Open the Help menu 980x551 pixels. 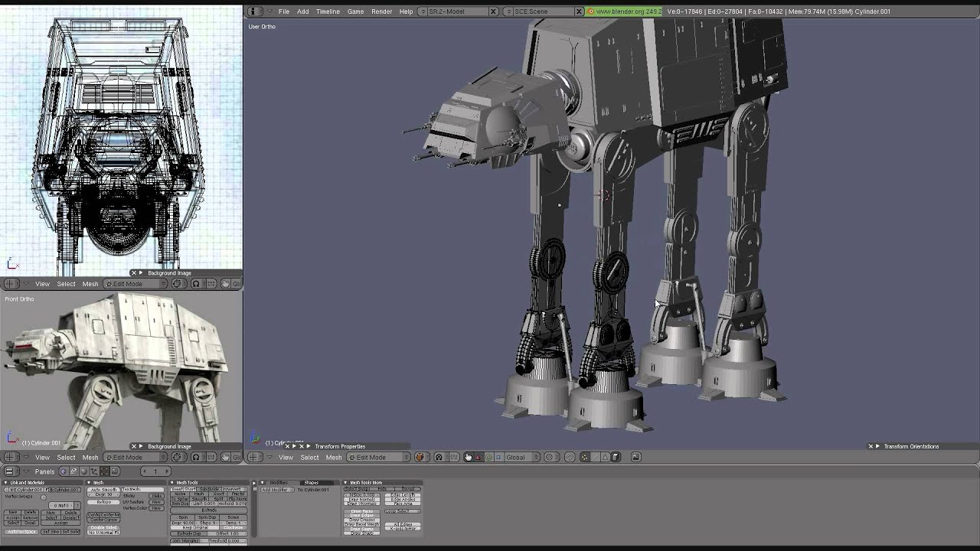click(x=406, y=11)
